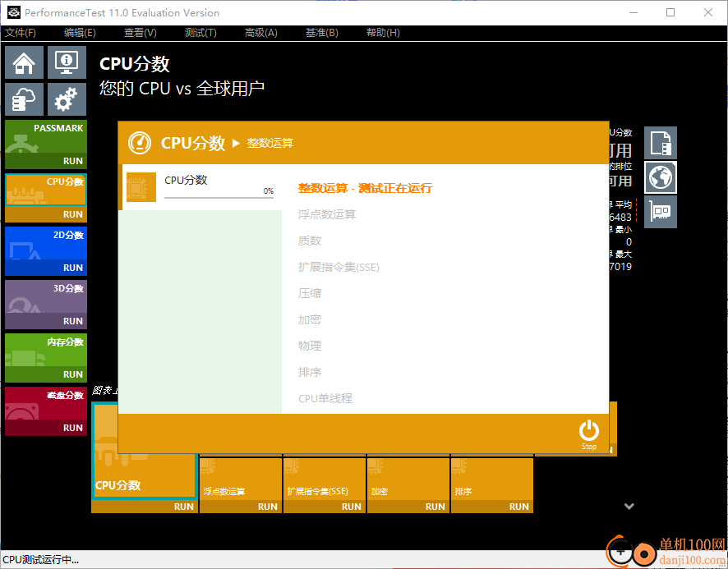
Task: Click the 排序 pending list item
Action: pyautogui.click(x=310, y=372)
